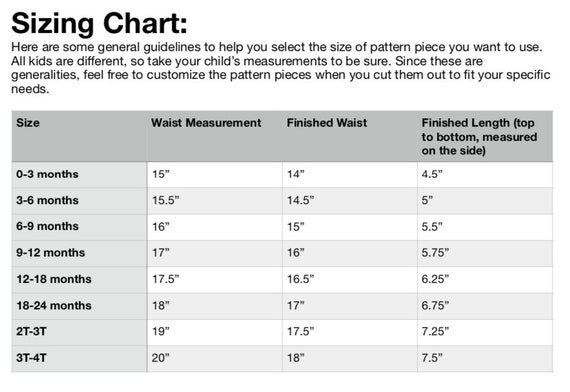570x392 pixels.
Task: Click the 6-9 months row label
Action: (47, 226)
